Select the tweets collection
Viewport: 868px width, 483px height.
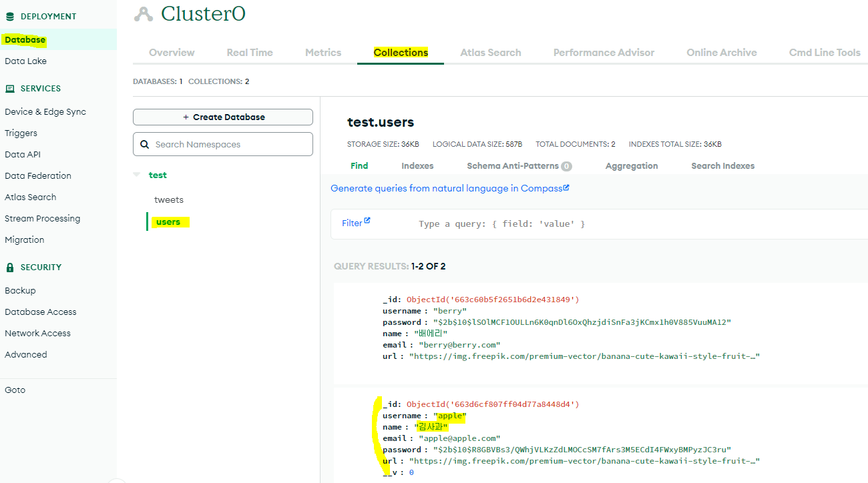(x=168, y=199)
